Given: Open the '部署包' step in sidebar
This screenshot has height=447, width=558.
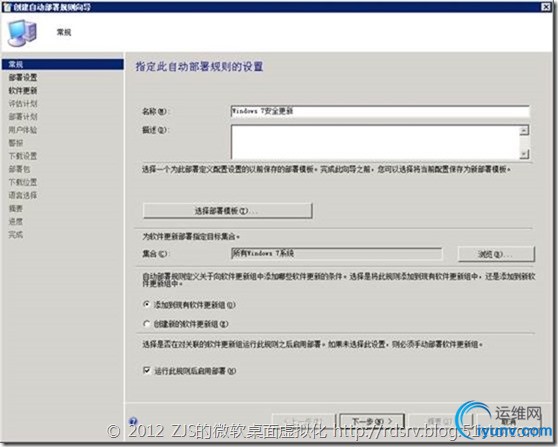Looking at the screenshot, I should tap(19, 169).
